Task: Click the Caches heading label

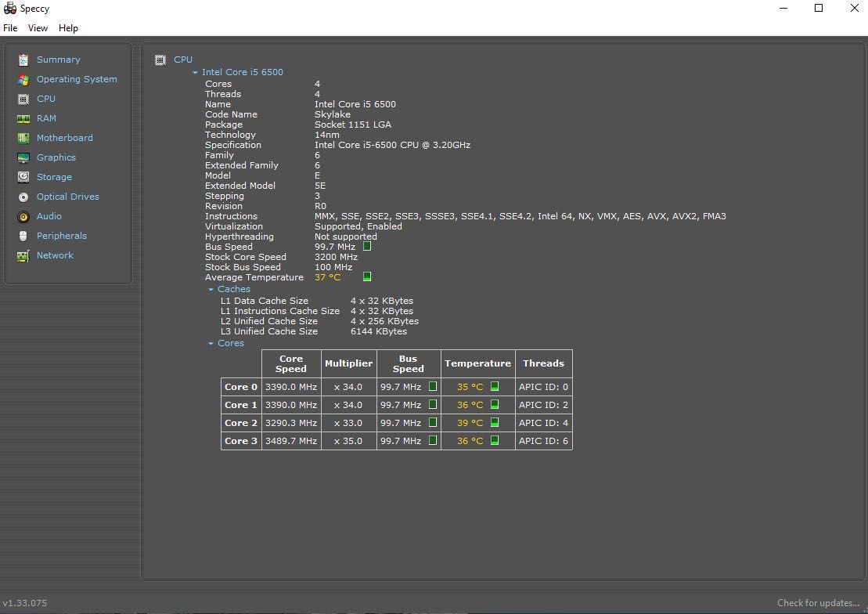Action: click(x=233, y=289)
